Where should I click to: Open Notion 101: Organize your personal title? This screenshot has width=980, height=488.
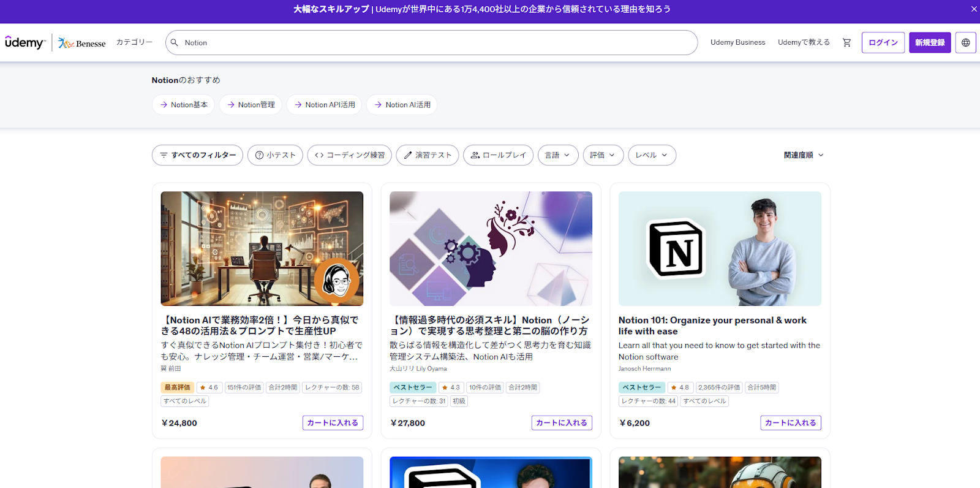coord(712,326)
